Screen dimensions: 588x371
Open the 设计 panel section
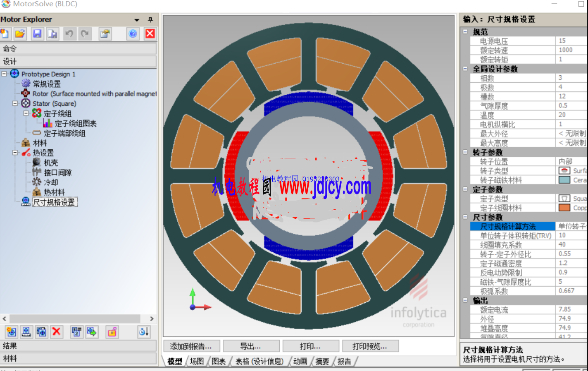[x=78, y=62]
